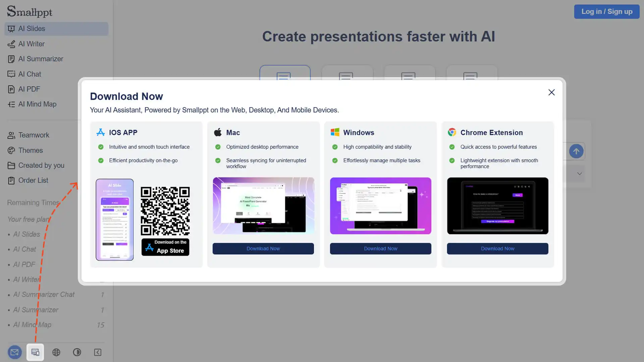Image resolution: width=644 pixels, height=362 pixels.
Task: Click the Smallppt logo
Action: [30, 11]
